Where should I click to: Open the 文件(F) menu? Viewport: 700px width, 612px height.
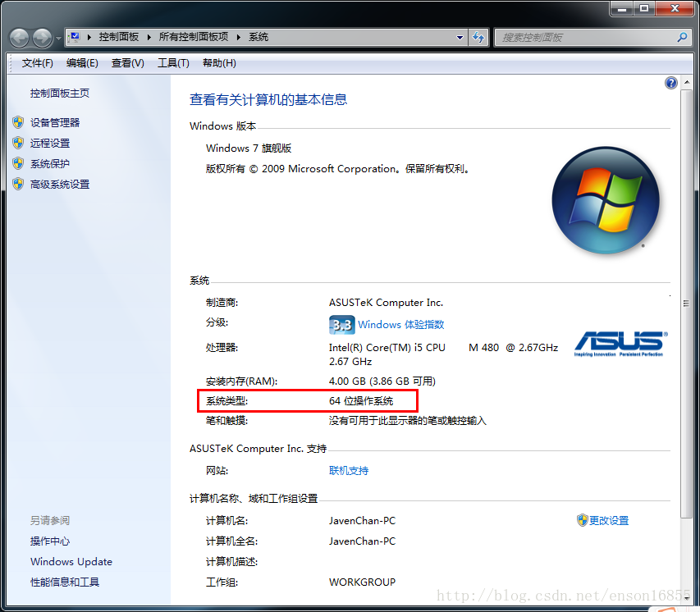[x=38, y=63]
